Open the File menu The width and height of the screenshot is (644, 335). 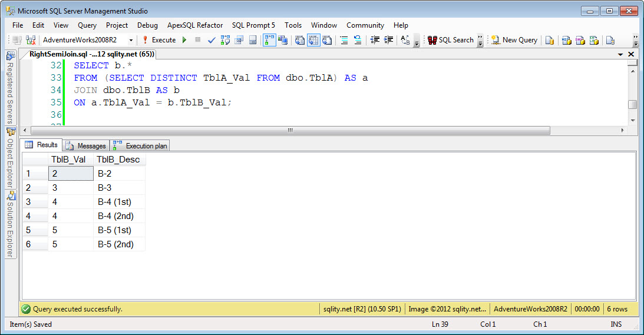tap(18, 25)
